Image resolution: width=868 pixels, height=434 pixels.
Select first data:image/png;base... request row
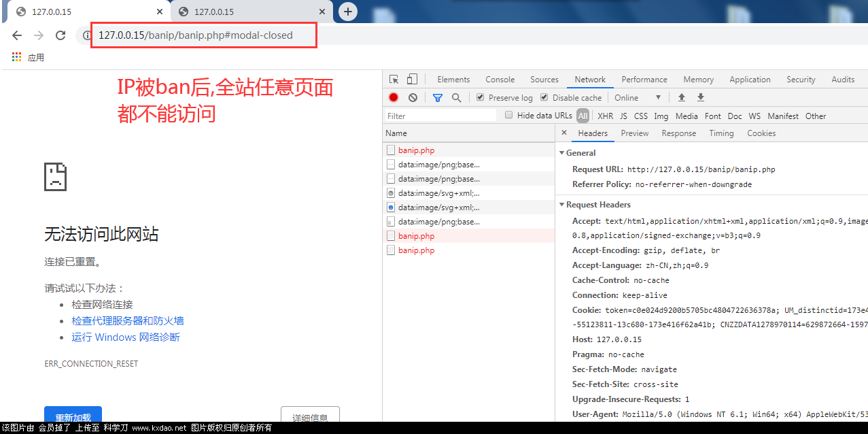tap(469, 165)
